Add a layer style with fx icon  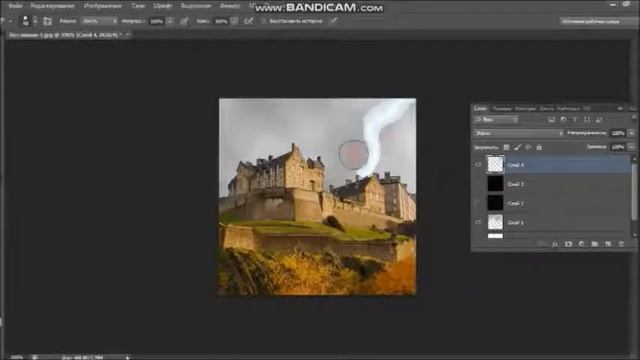tap(555, 244)
